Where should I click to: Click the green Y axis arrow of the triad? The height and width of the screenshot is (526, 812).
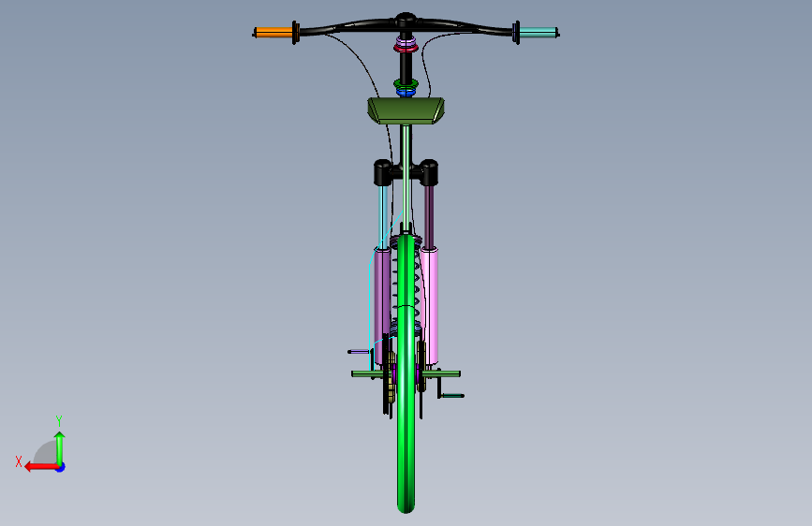[x=60, y=447]
